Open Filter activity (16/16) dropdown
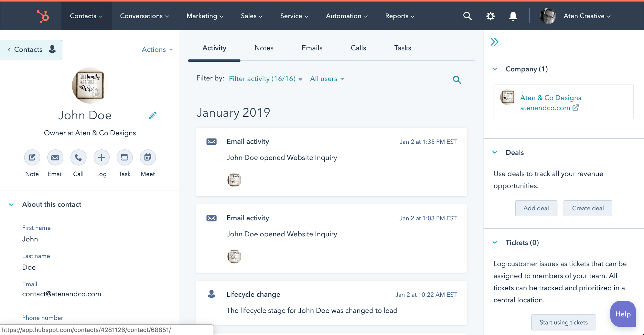Image resolution: width=644 pixels, height=335 pixels. [266, 79]
